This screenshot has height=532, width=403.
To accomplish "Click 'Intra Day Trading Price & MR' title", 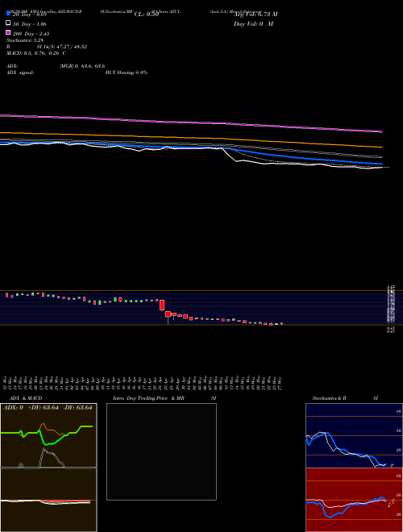I will pos(148,398).
